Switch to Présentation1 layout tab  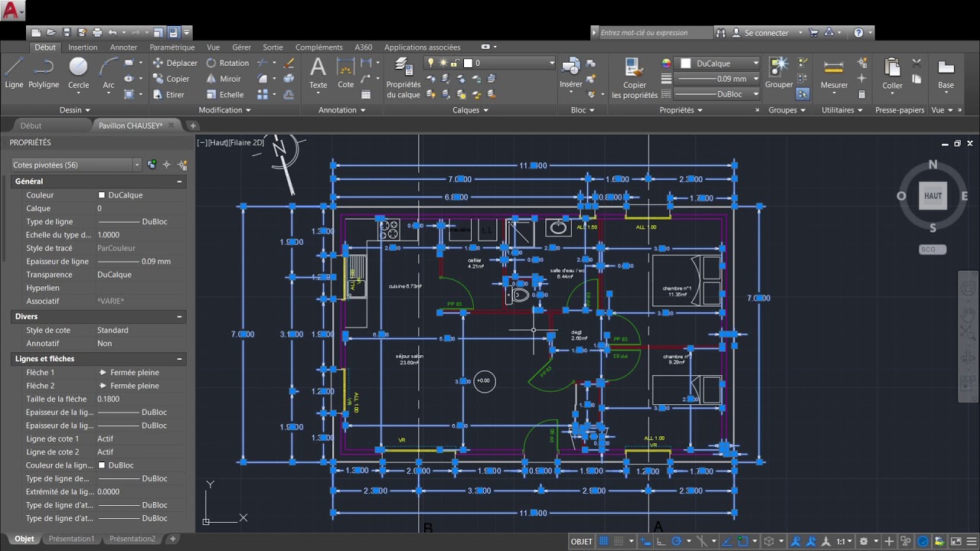click(x=71, y=539)
